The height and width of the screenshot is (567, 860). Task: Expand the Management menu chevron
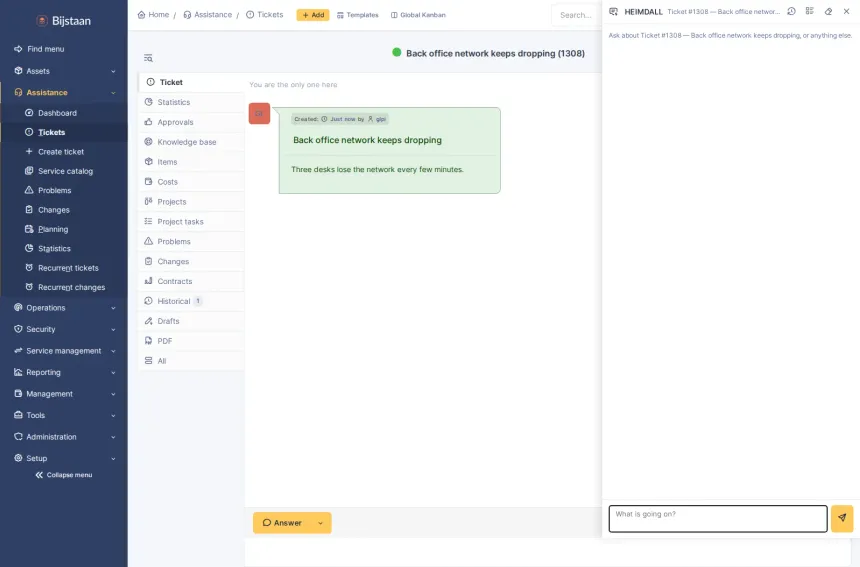tap(113, 394)
